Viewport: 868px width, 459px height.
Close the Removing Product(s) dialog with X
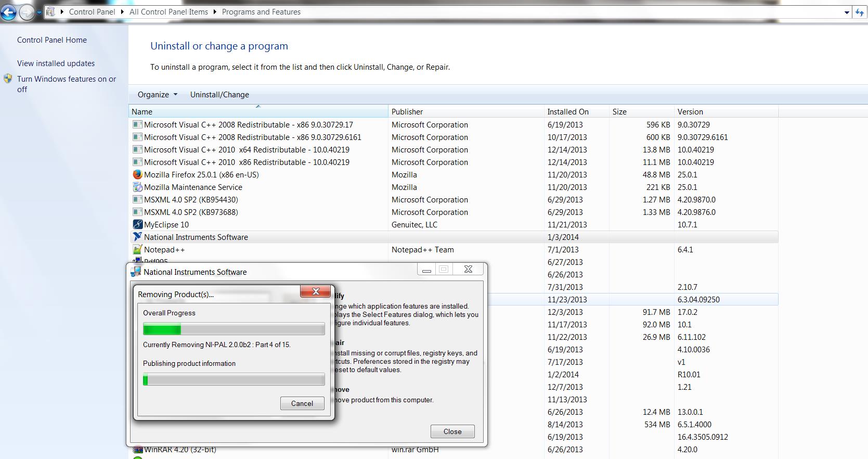click(316, 291)
